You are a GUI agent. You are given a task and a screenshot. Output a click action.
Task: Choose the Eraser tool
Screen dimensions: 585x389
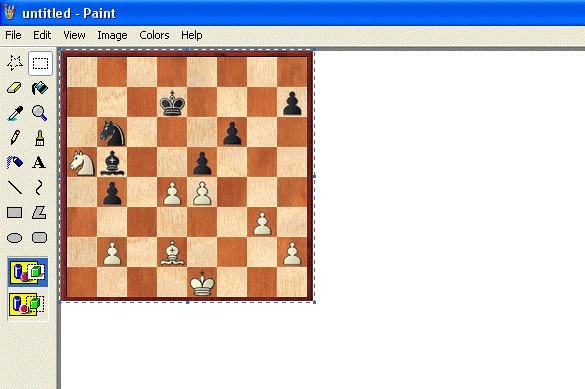[15, 88]
